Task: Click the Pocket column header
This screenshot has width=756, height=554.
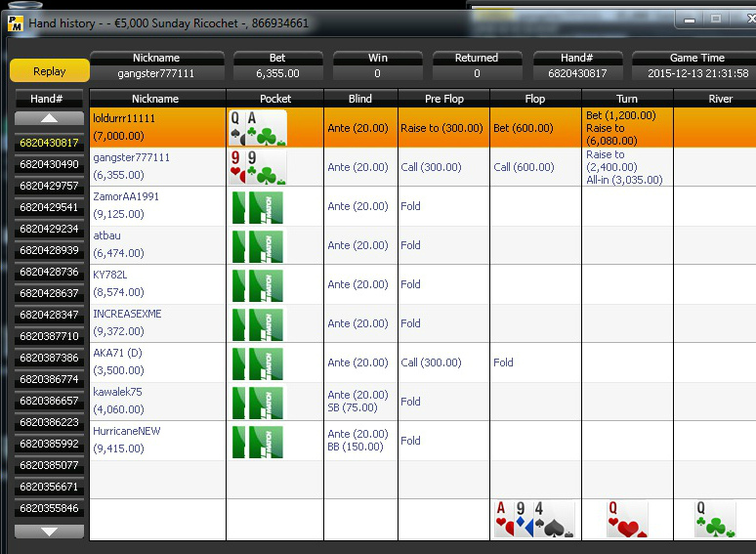Action: pos(275,99)
